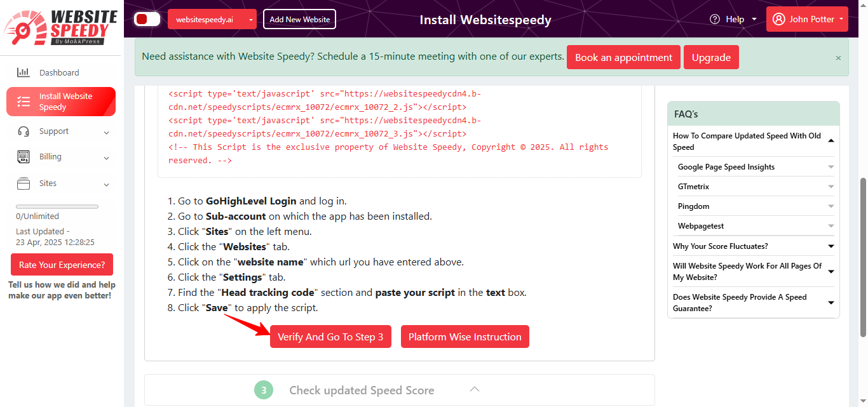Click Platform Wise Instruction button
This screenshot has width=868, height=407.
465,337
